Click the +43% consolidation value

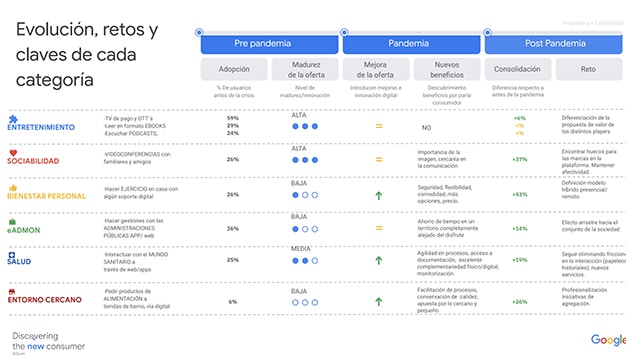[x=520, y=194]
